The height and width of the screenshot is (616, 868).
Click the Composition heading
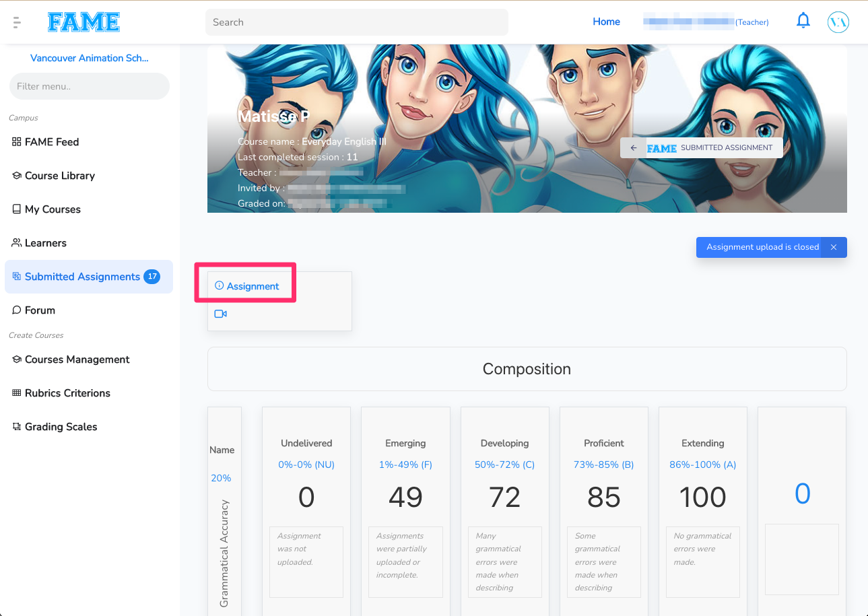click(527, 369)
